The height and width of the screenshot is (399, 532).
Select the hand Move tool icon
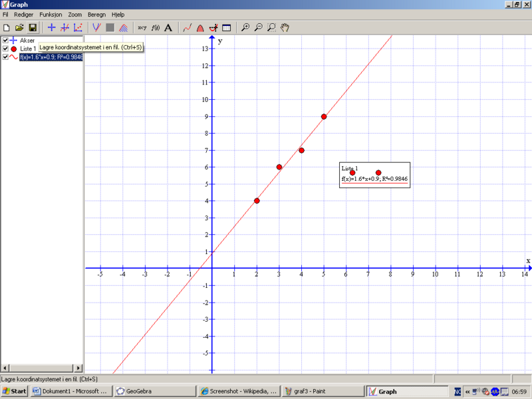pyautogui.click(x=285, y=28)
